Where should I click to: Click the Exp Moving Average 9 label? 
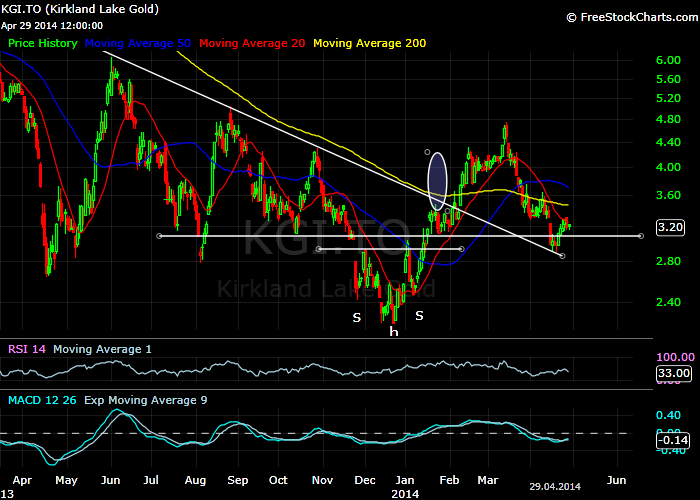point(146,400)
